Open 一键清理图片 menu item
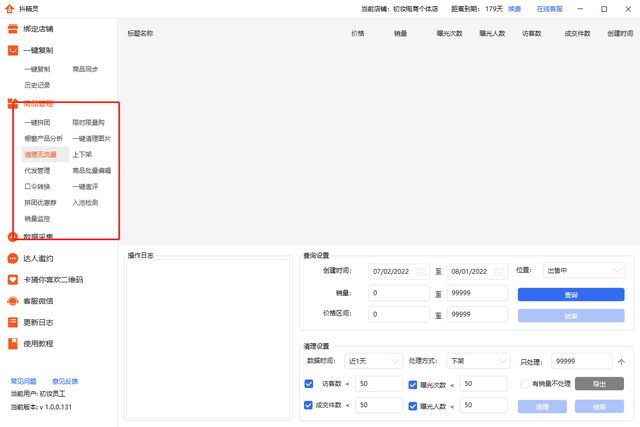This screenshot has height=427, width=640. pos(91,138)
